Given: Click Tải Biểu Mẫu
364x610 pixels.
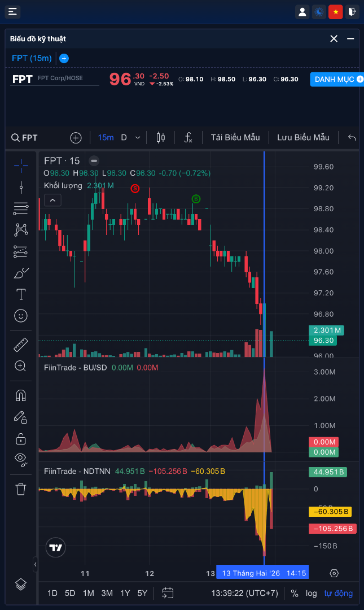Looking at the screenshot, I should tap(235, 137).
